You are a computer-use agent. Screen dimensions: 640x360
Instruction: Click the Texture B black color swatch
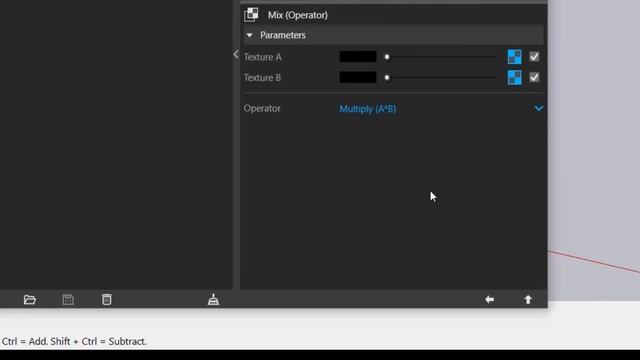(x=358, y=77)
